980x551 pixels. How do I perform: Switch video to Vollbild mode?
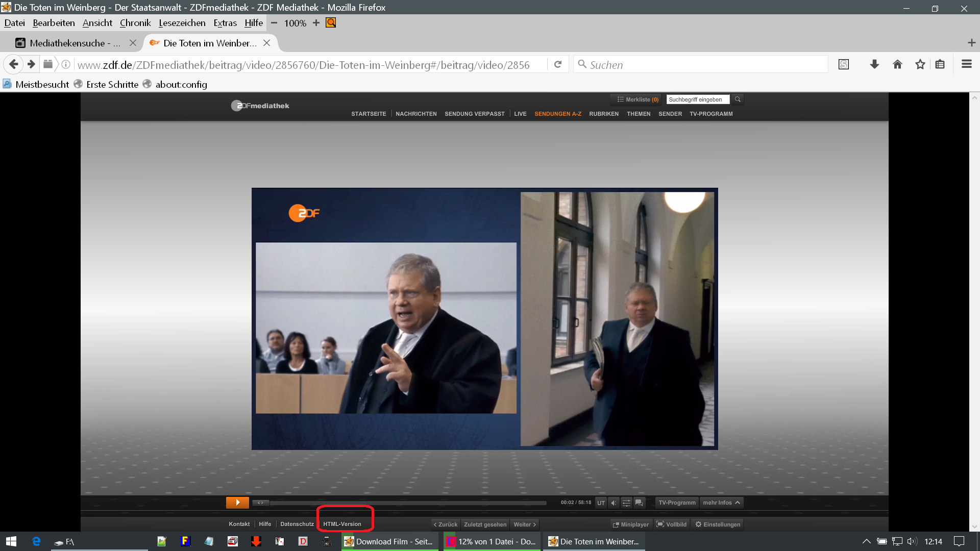tap(672, 524)
